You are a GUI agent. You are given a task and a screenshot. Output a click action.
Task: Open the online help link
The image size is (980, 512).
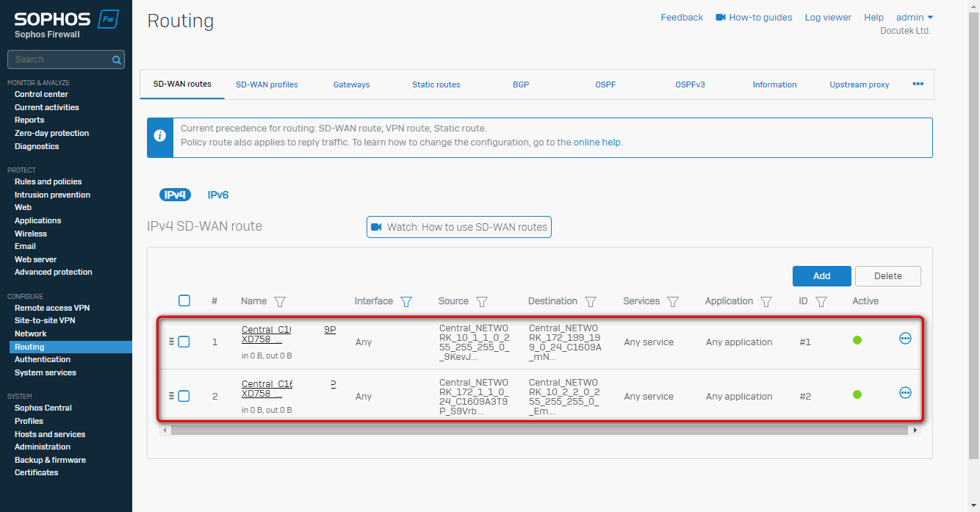[597, 143]
